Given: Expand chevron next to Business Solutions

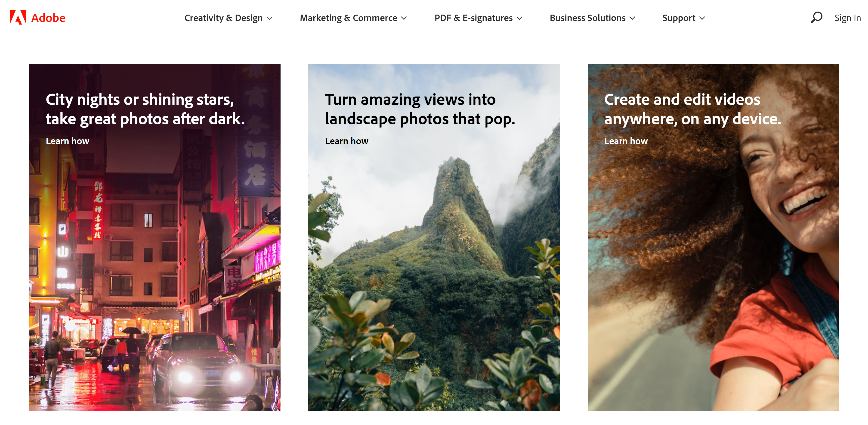Looking at the screenshot, I should [x=632, y=18].
